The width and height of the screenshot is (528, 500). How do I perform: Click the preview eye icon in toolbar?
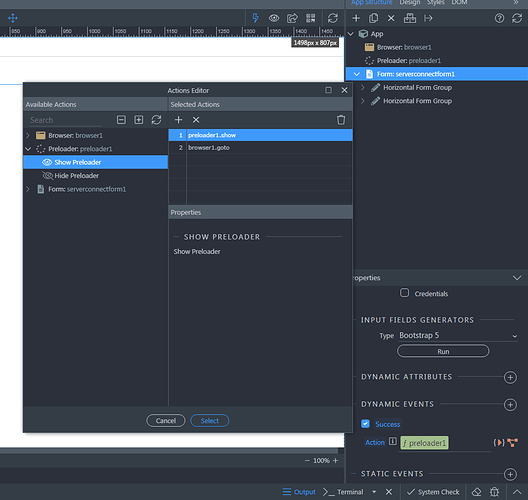pyautogui.click(x=274, y=18)
